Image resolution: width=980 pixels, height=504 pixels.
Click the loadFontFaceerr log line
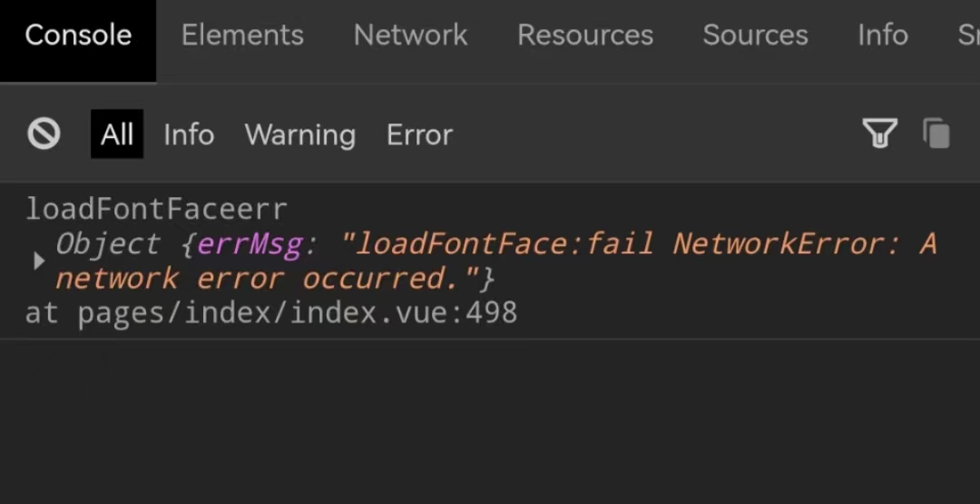(x=156, y=209)
